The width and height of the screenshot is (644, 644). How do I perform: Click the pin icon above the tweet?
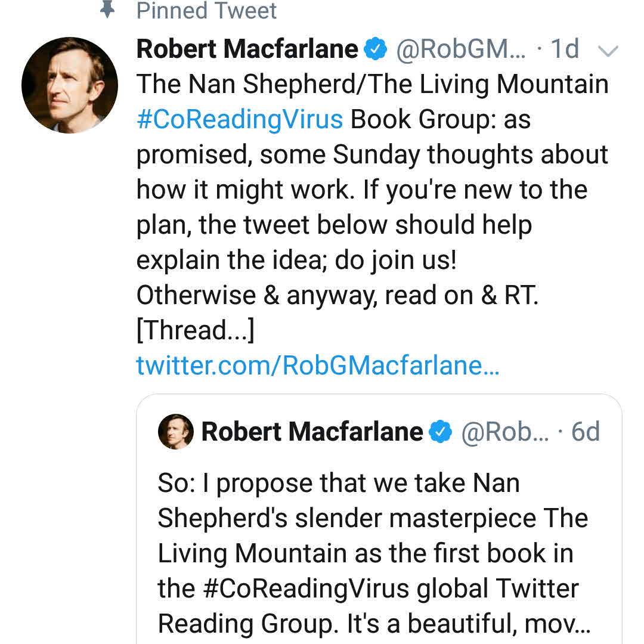tap(107, 10)
